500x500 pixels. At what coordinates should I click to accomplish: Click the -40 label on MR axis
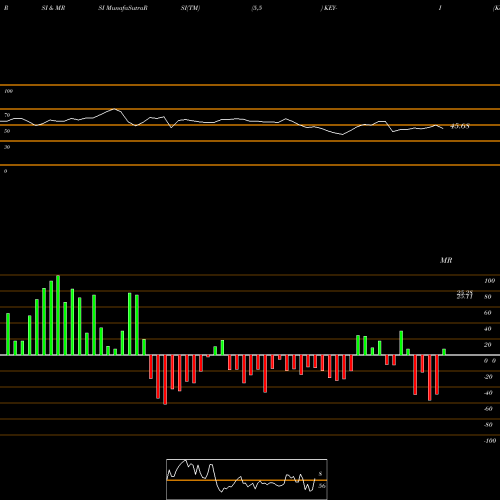pos(488,393)
